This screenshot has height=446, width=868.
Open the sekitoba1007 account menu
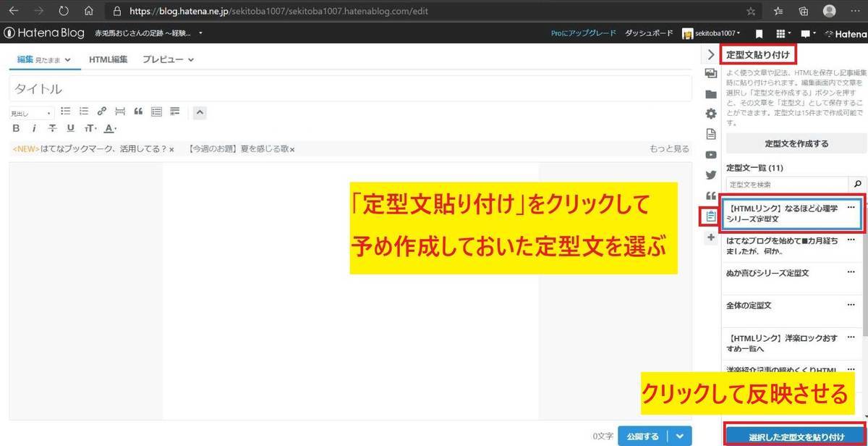[x=712, y=33]
